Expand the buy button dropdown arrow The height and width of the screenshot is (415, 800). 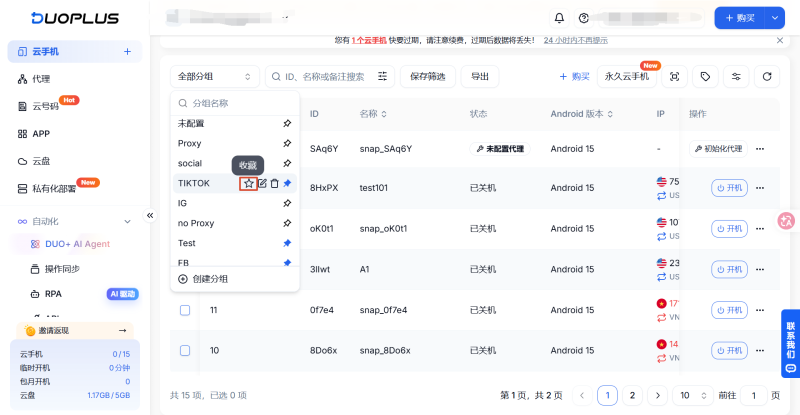pyautogui.click(x=774, y=18)
